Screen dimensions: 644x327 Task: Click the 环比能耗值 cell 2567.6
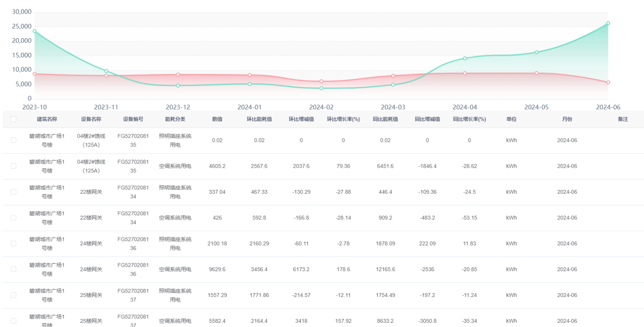259,166
